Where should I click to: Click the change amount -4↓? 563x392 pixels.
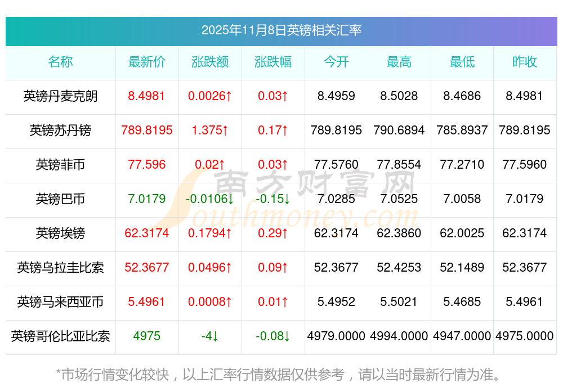tap(209, 336)
